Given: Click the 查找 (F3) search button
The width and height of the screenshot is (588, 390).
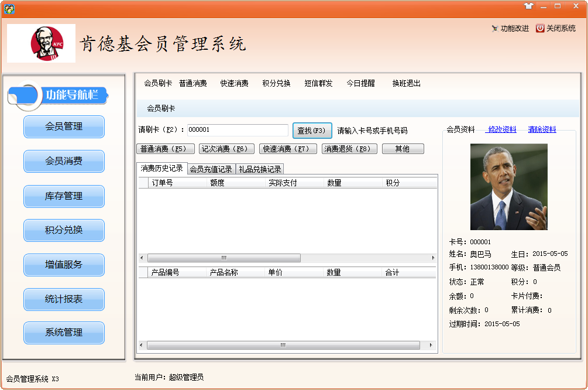Looking at the screenshot, I should [312, 131].
